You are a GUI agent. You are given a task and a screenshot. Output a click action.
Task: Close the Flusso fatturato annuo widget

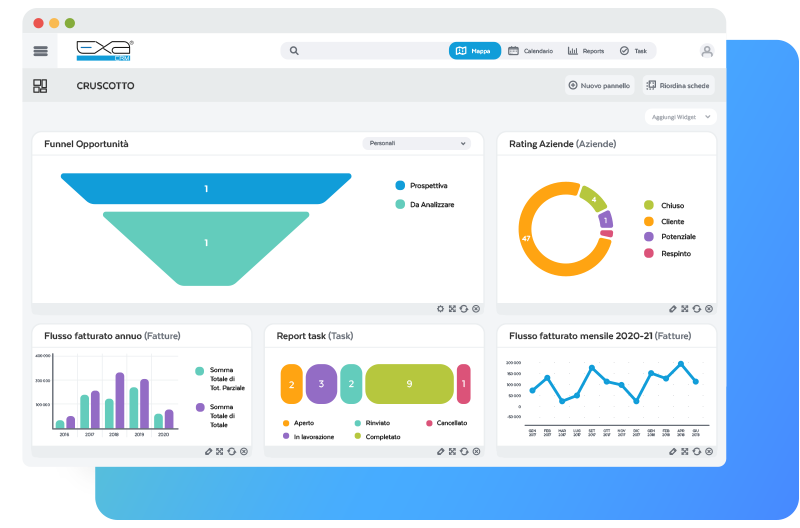pos(243,452)
